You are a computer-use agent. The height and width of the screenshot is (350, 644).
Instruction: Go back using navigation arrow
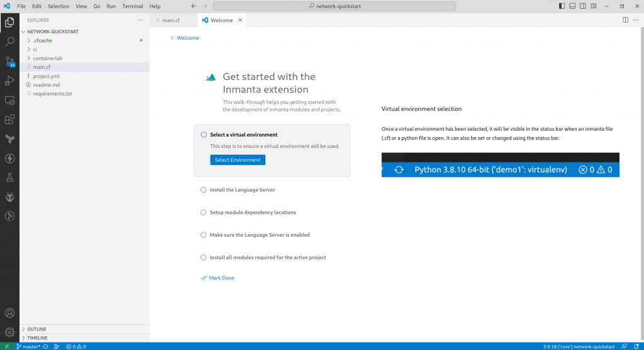[x=194, y=6]
